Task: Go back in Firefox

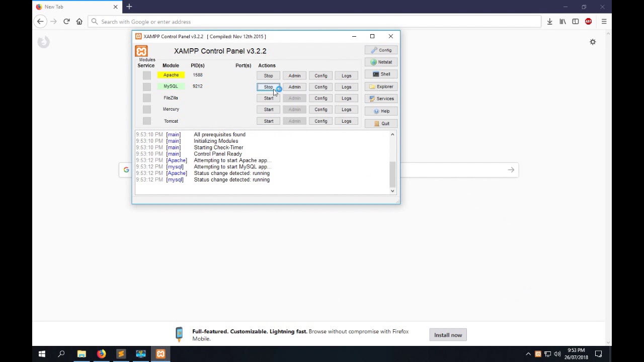Action: 40,22
